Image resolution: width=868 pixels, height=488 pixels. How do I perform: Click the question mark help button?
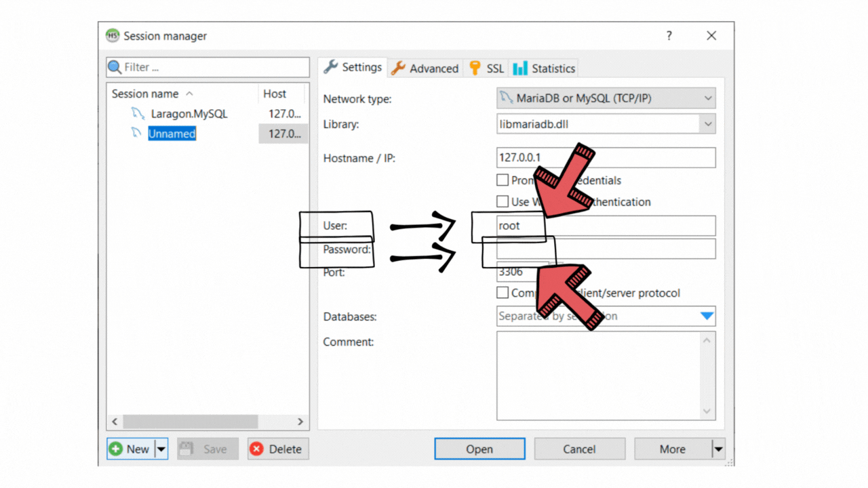point(669,36)
